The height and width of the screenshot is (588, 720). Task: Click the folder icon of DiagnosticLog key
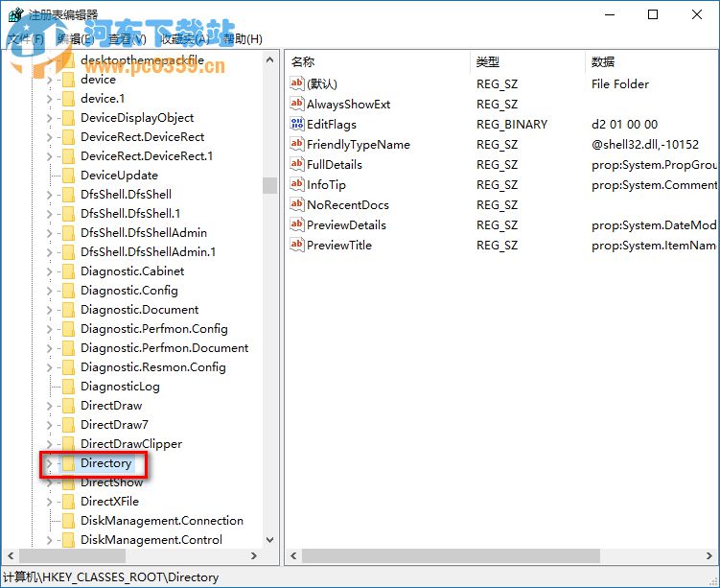[x=68, y=387]
